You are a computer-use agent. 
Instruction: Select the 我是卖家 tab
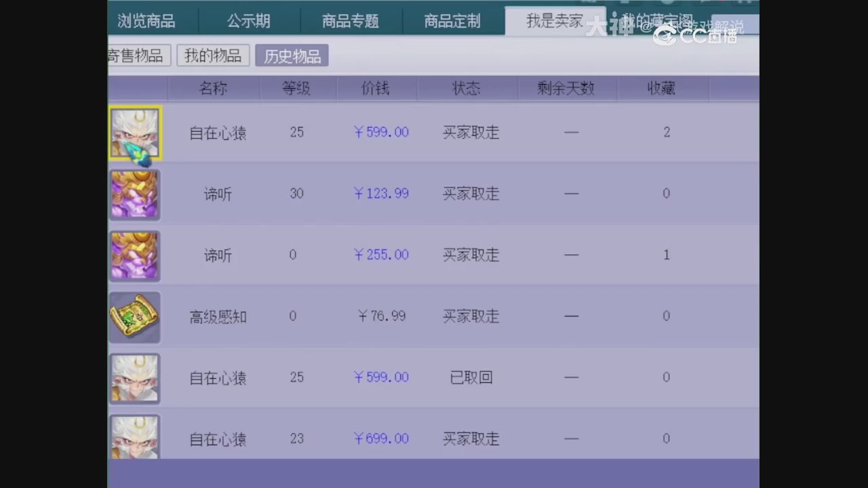(555, 20)
